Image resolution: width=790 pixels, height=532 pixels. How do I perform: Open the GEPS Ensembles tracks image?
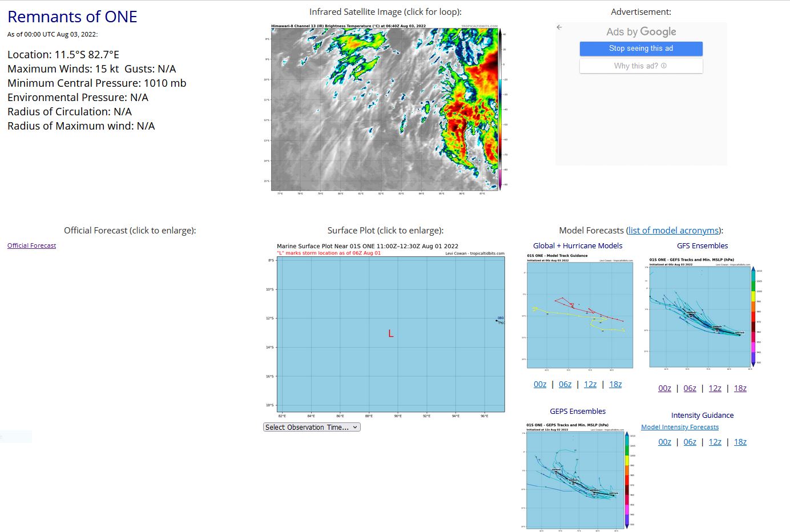click(x=578, y=477)
